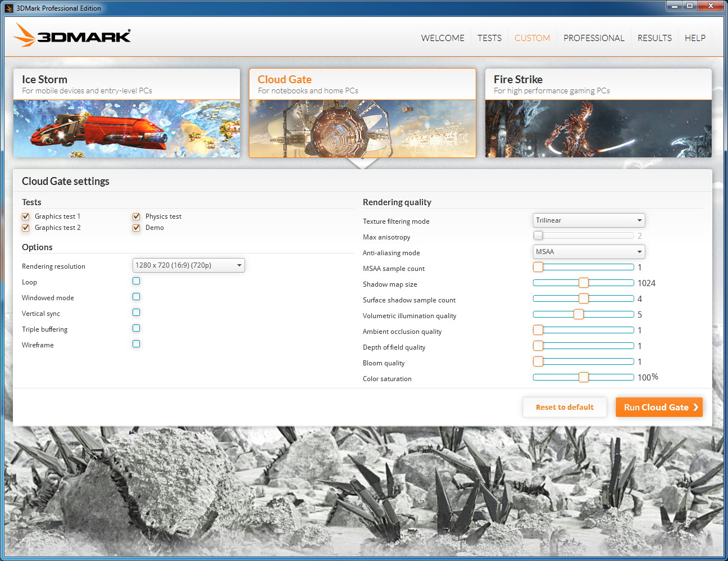This screenshot has width=728, height=561.
Task: Select the Cloud Gate test card
Action: pyautogui.click(x=362, y=113)
